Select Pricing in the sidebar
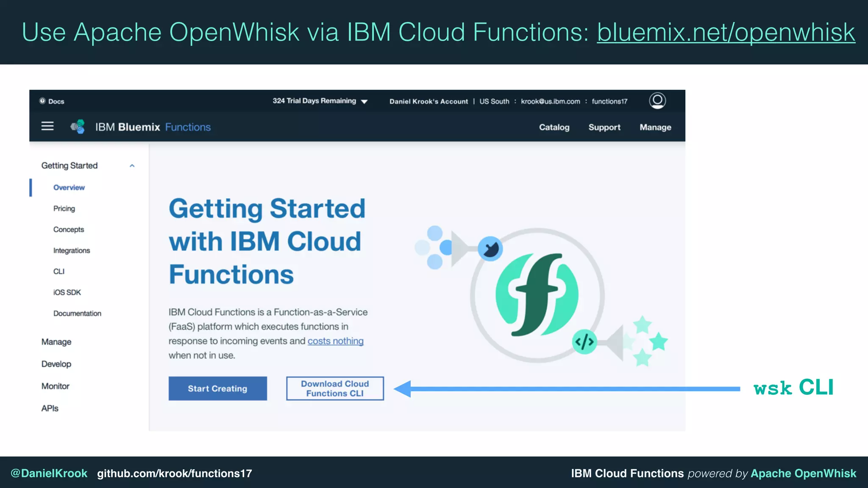Image resolution: width=868 pixels, height=488 pixels. pyautogui.click(x=64, y=208)
